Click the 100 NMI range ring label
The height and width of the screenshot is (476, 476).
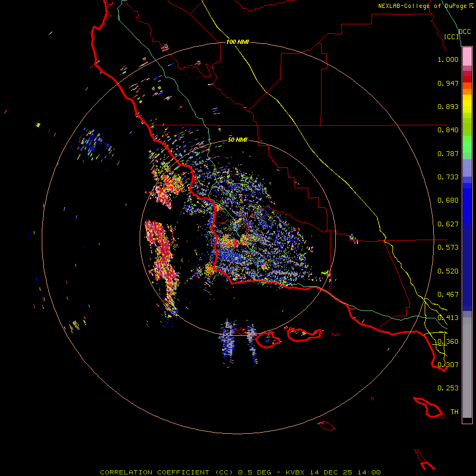point(237,42)
